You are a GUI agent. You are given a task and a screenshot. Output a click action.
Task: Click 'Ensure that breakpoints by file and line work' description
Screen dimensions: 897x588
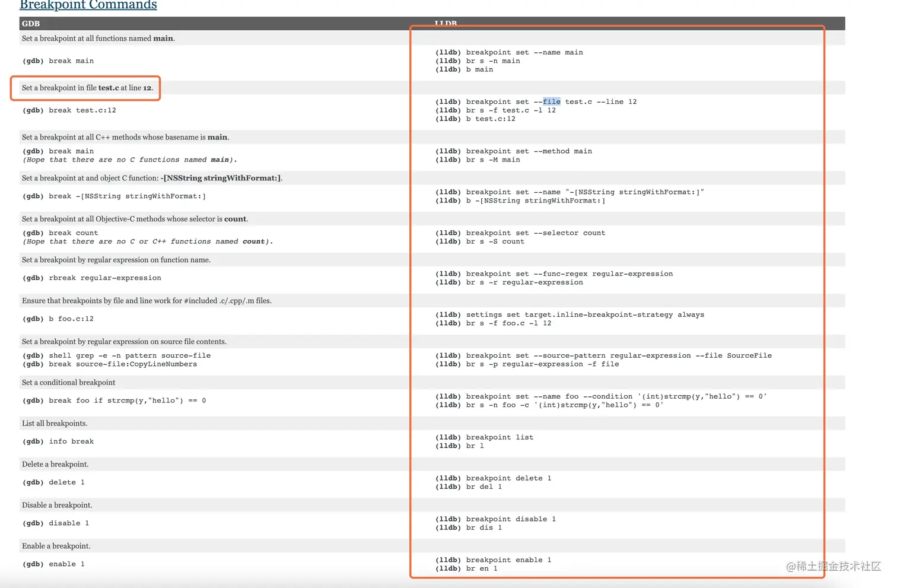pyautogui.click(x=147, y=301)
